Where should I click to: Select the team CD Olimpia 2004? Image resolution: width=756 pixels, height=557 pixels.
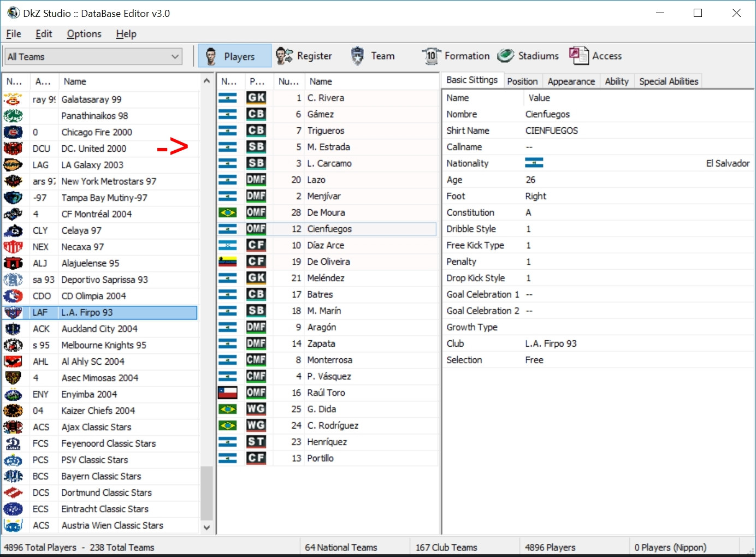(100, 296)
